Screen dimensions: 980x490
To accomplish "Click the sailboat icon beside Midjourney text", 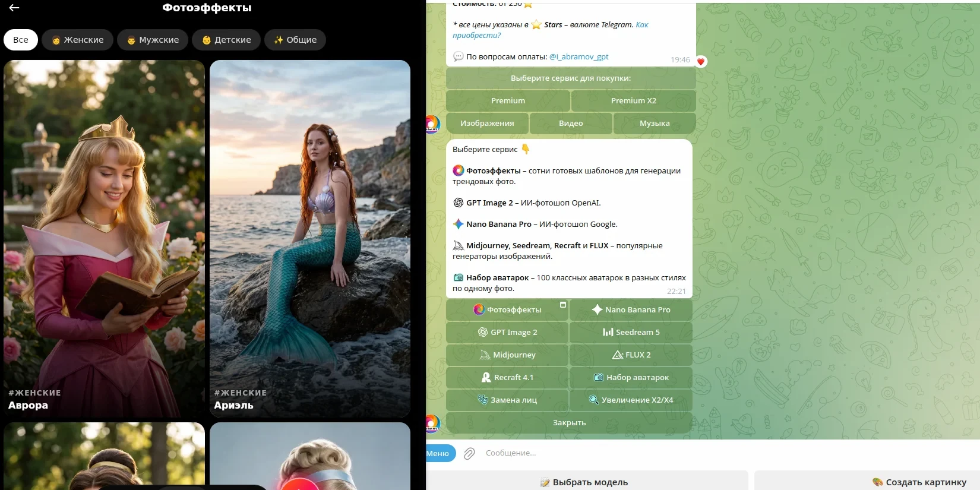I will tap(458, 245).
